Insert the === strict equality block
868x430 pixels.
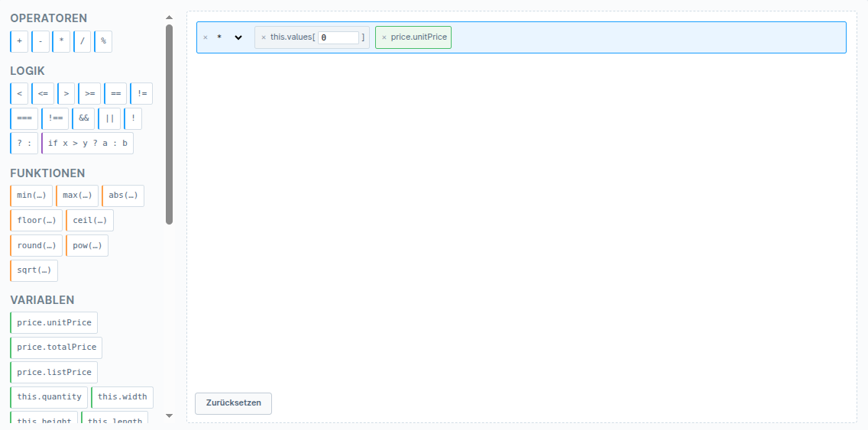[24, 118]
